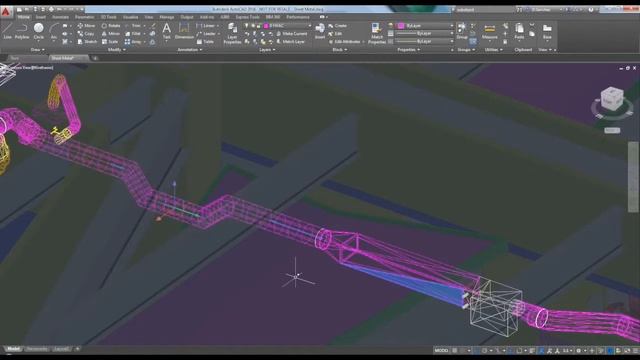
Task: Open the object color ByLayer dropdown
Action: [x=425, y=26]
